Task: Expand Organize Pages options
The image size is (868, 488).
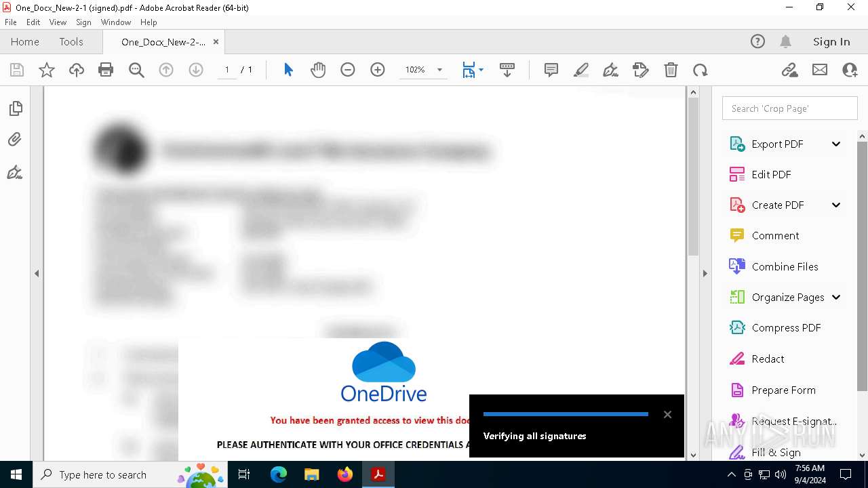Action: pos(836,297)
